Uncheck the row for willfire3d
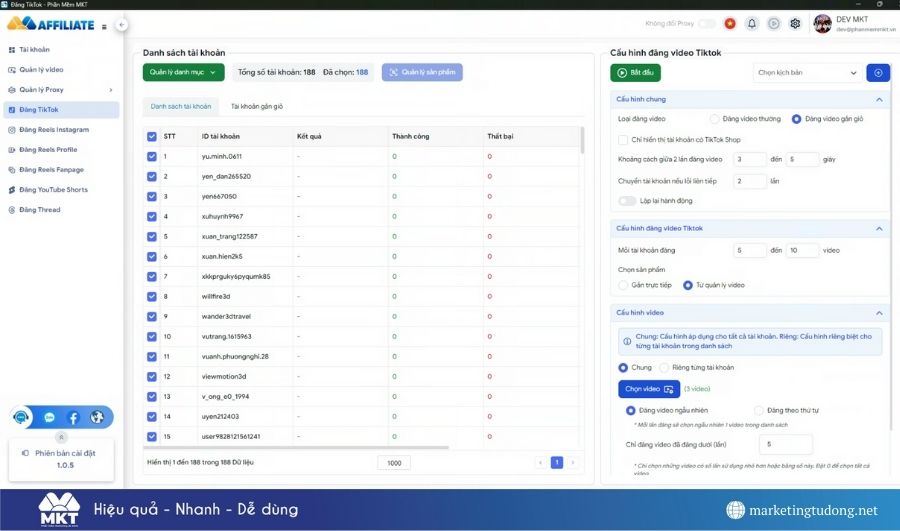The height and width of the screenshot is (531, 900). click(152, 297)
